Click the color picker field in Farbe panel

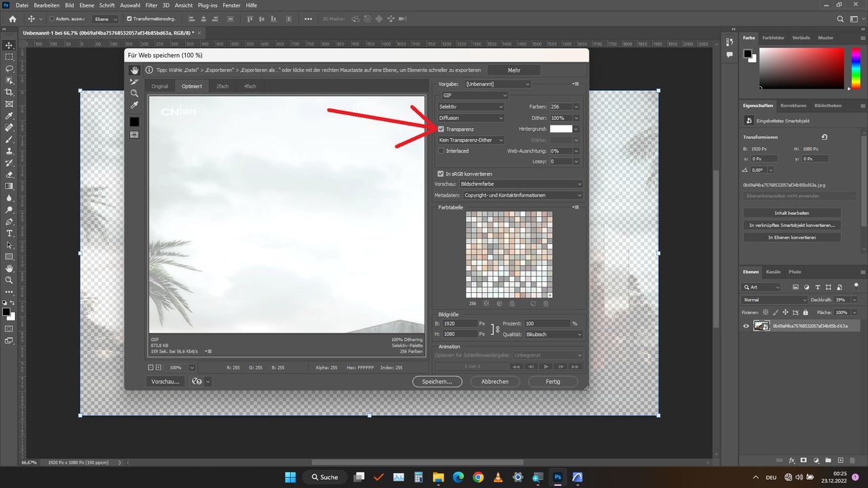tap(802, 68)
